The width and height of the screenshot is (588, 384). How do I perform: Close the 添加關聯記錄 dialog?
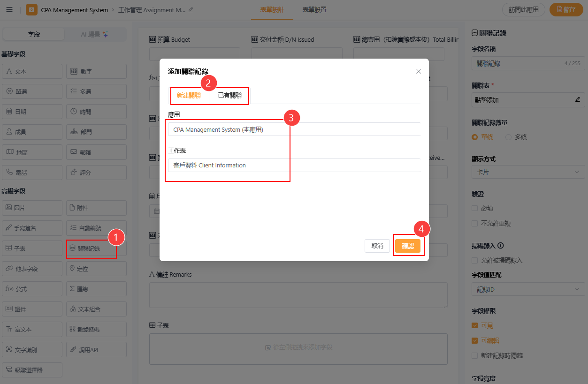point(419,71)
